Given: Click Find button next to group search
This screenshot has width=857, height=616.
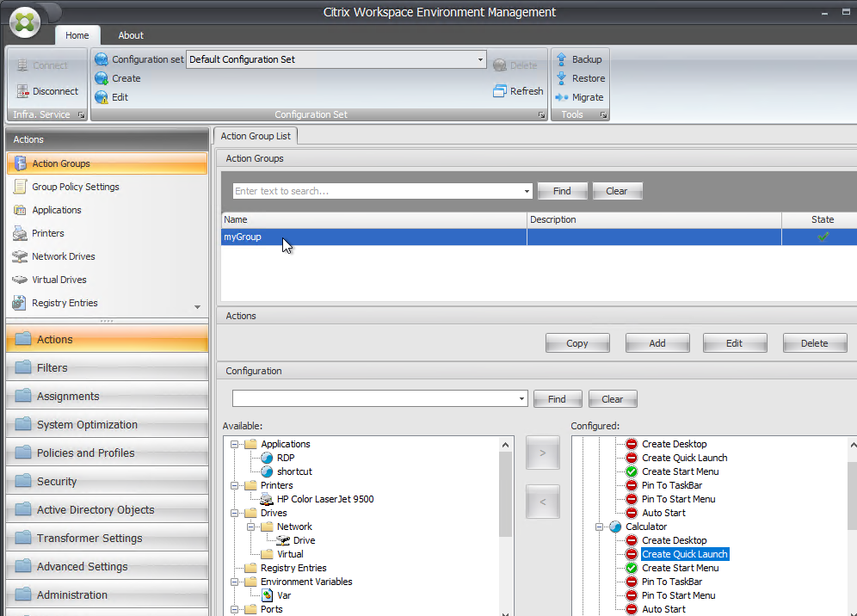Looking at the screenshot, I should tap(562, 191).
